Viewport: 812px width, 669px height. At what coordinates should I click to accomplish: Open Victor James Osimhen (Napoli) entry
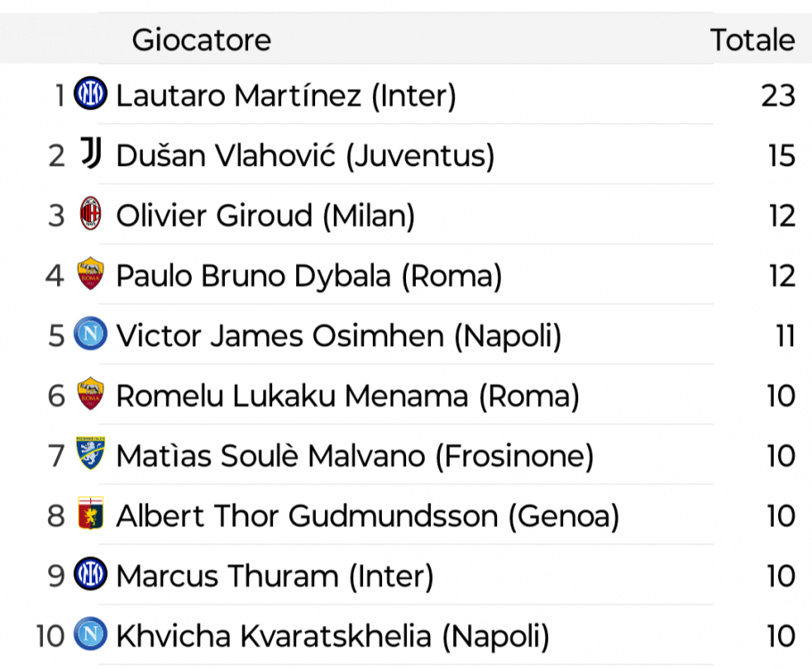point(339,336)
